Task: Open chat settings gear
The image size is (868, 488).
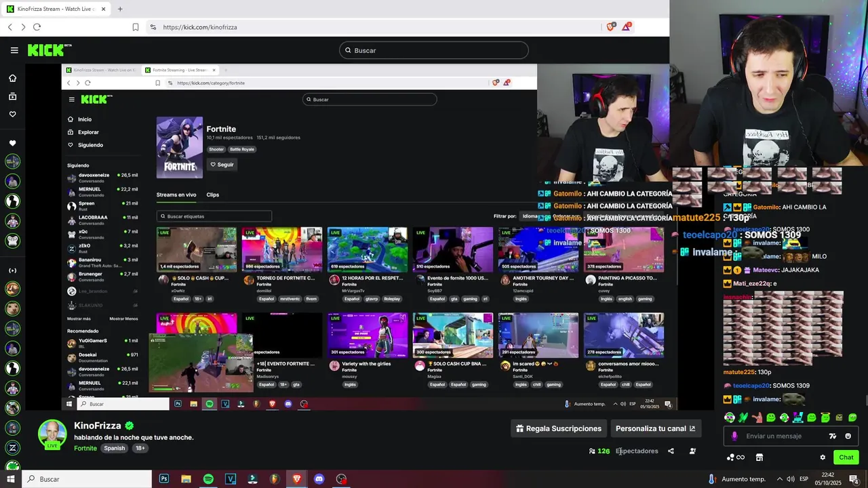Action: click(823, 457)
